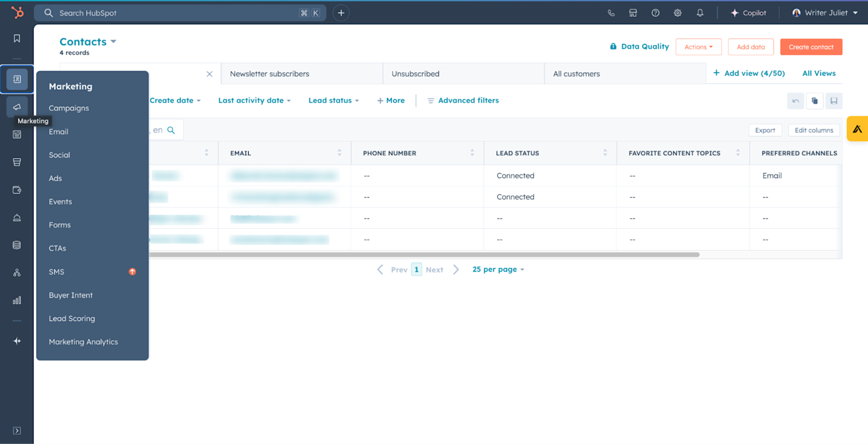The image size is (868, 444).
Task: Open the Writer Juliet account menu
Action: 825,12
